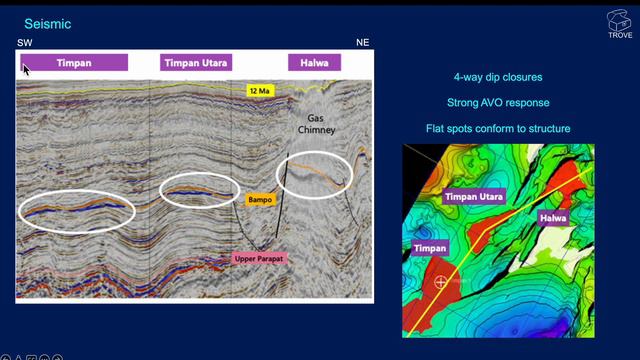Click the TROVE logo icon
The height and width of the screenshot is (360, 640).
(x=620, y=24)
